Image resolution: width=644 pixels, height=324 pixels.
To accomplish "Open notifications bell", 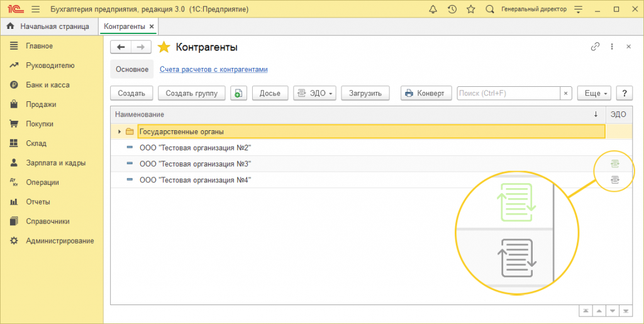I will pos(433,9).
